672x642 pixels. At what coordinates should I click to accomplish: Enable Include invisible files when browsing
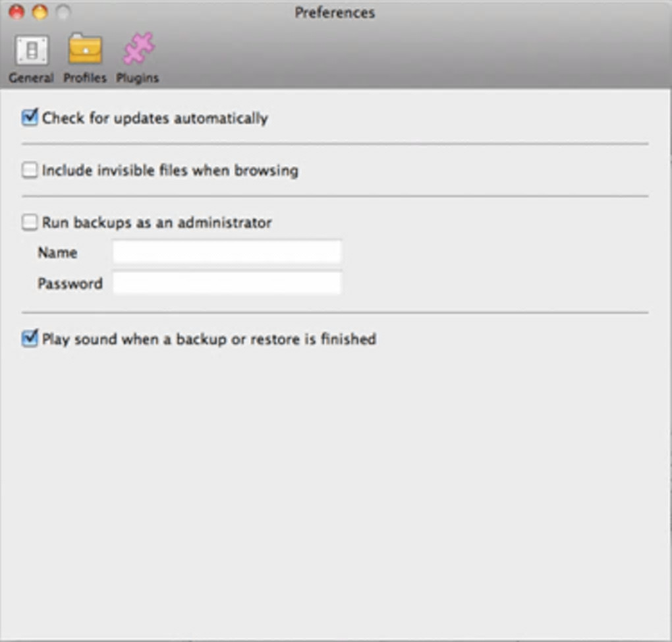click(x=30, y=170)
